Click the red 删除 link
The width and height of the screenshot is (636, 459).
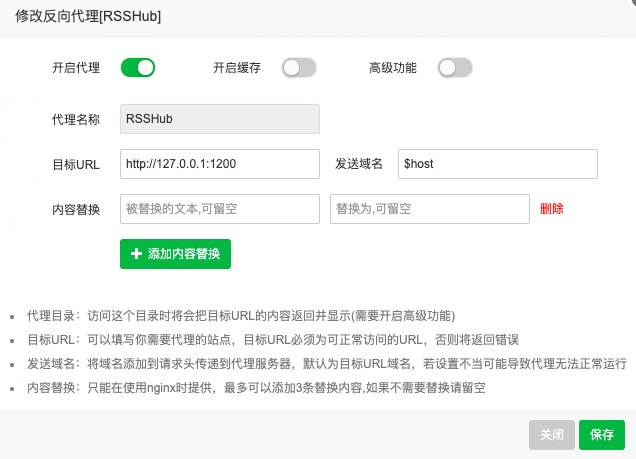coord(552,209)
